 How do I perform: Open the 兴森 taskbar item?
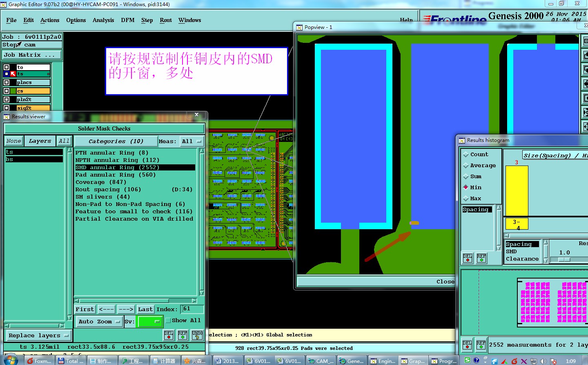(x=196, y=361)
